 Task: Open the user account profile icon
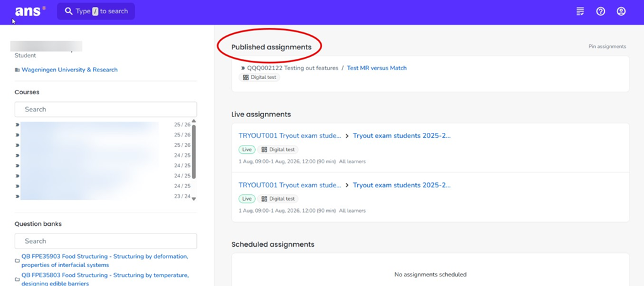coord(621,11)
